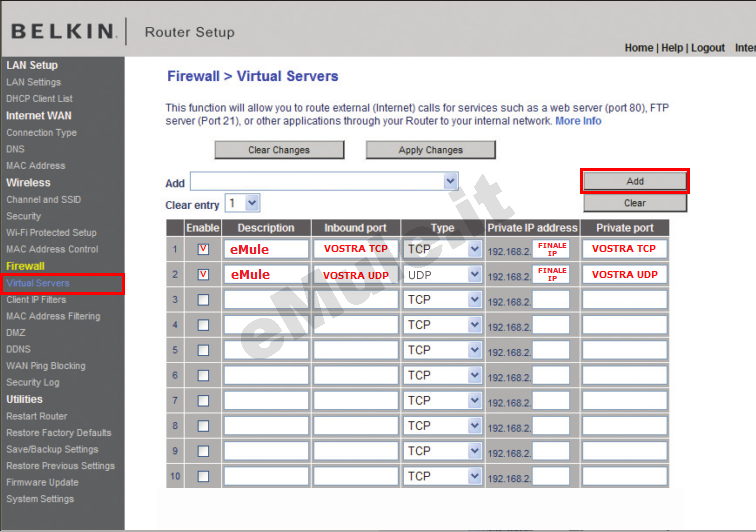Expand the Type dropdown in row 9
Viewport: 756px width, 532px height.
pyautogui.click(x=442, y=451)
